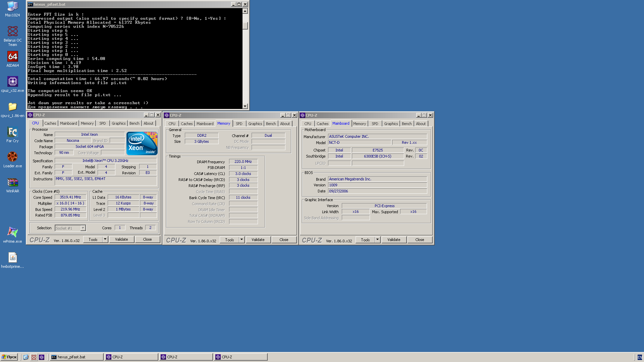The height and width of the screenshot is (362, 644).
Task: Open SPD tab in the first CPU-Z window
Action: tap(103, 123)
